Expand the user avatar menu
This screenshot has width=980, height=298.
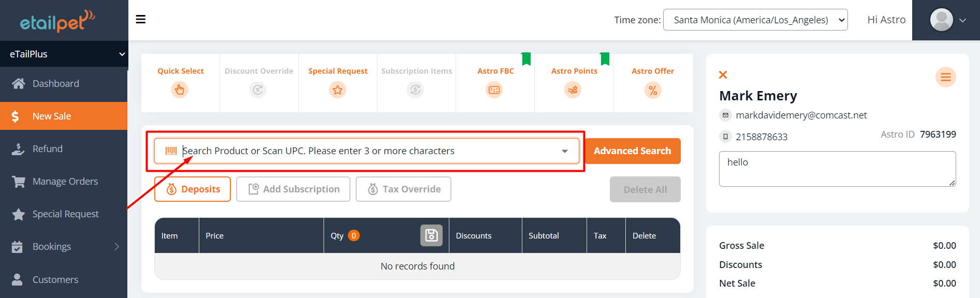[x=947, y=20]
